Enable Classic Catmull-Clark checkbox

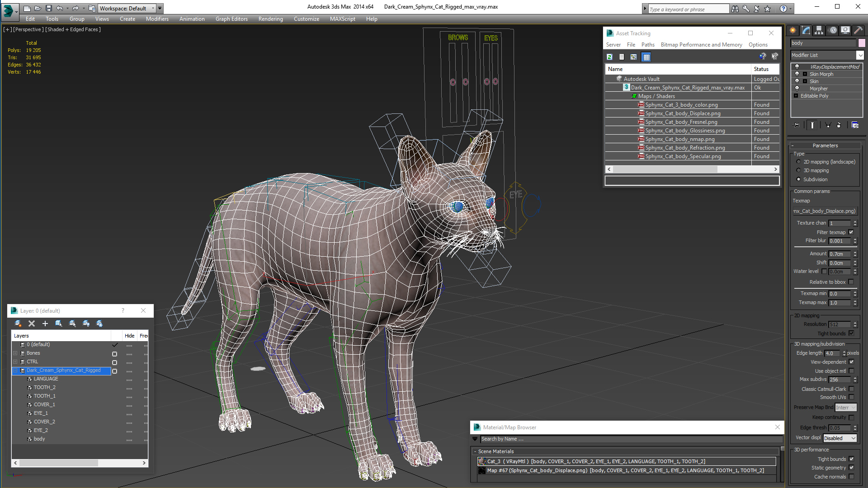[x=851, y=389]
